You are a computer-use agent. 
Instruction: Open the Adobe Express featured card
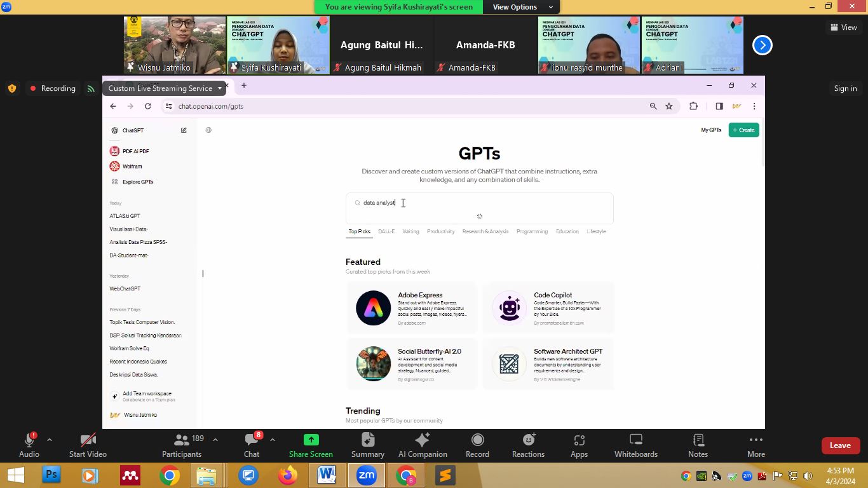412,308
